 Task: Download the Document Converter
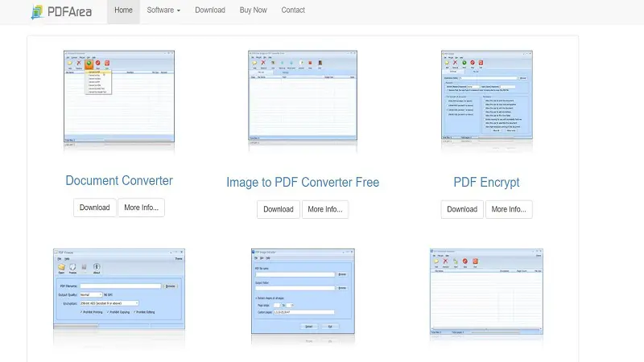pyautogui.click(x=94, y=208)
